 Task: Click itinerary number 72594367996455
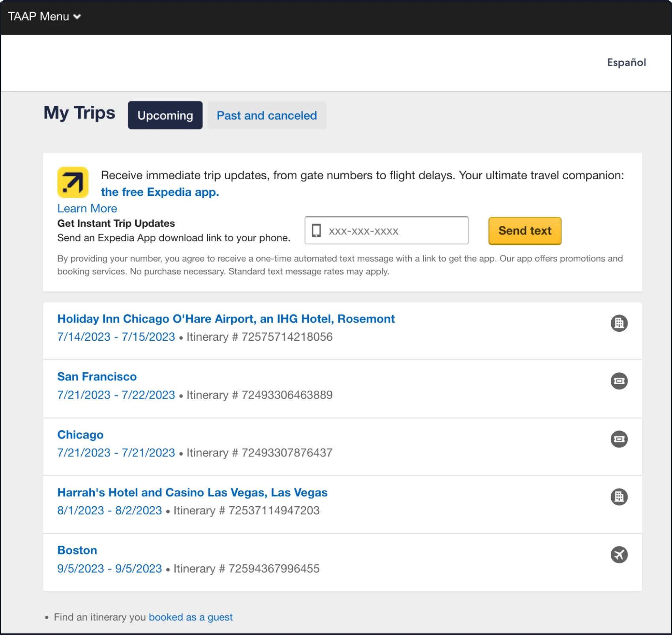point(274,569)
